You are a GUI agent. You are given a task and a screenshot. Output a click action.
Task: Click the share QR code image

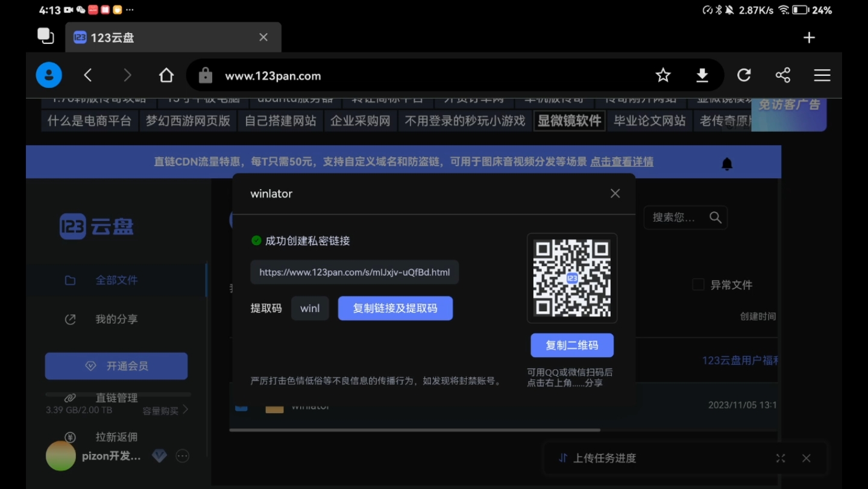[572, 278]
